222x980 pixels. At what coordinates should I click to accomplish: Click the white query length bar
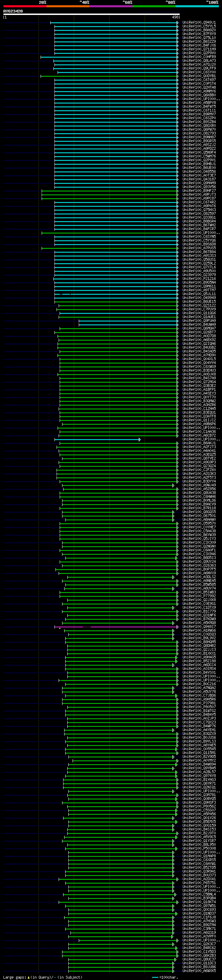[x=92, y=15]
